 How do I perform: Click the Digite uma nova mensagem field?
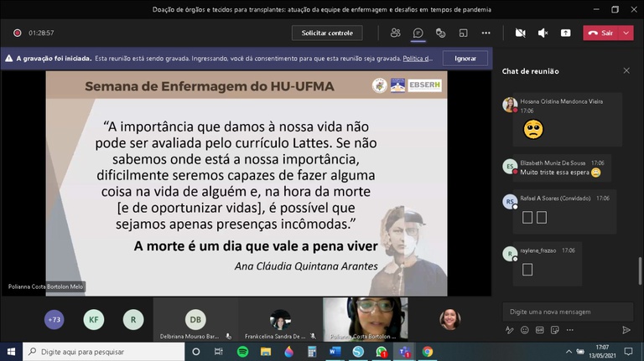point(568,312)
